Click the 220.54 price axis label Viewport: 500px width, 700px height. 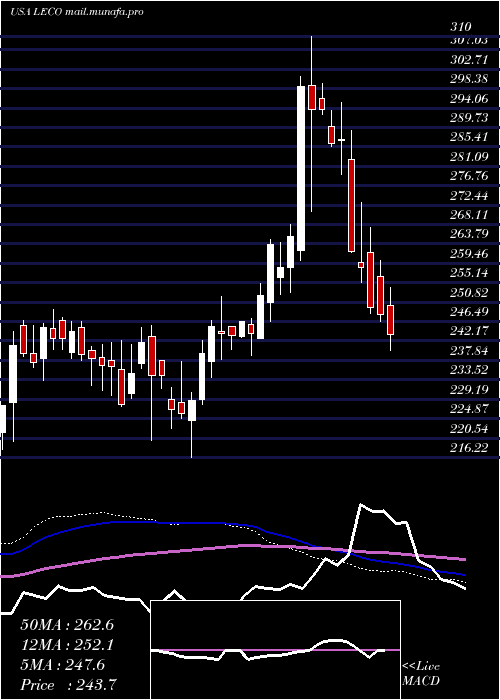tap(469, 428)
